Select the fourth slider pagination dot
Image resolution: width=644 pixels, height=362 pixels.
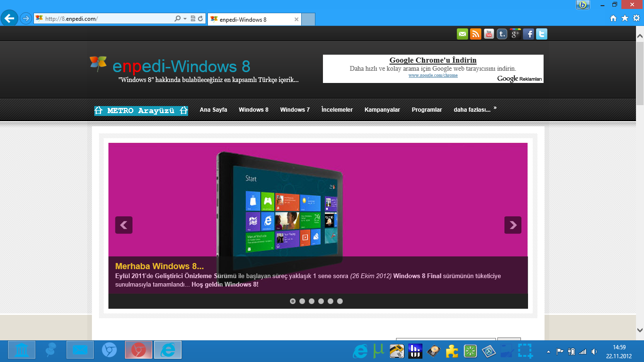pyautogui.click(x=321, y=301)
